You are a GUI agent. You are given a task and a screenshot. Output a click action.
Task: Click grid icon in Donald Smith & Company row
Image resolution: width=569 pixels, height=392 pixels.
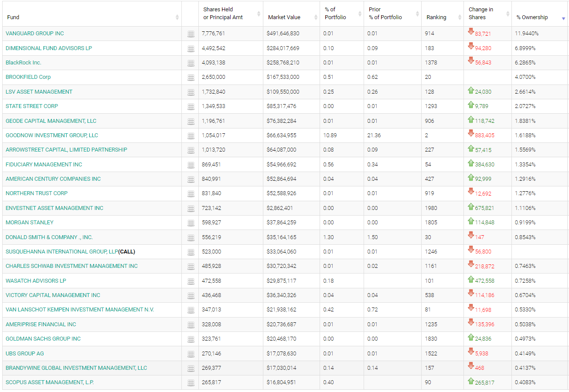point(191,238)
